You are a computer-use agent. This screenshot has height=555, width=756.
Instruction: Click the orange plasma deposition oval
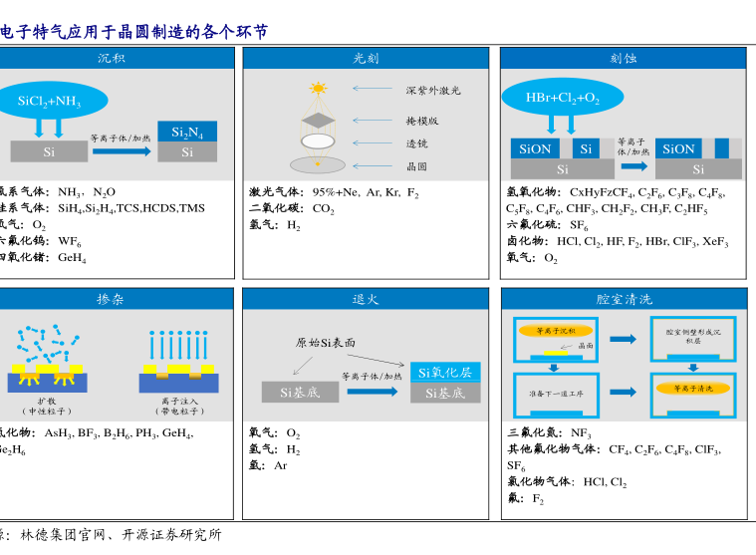pos(556,330)
